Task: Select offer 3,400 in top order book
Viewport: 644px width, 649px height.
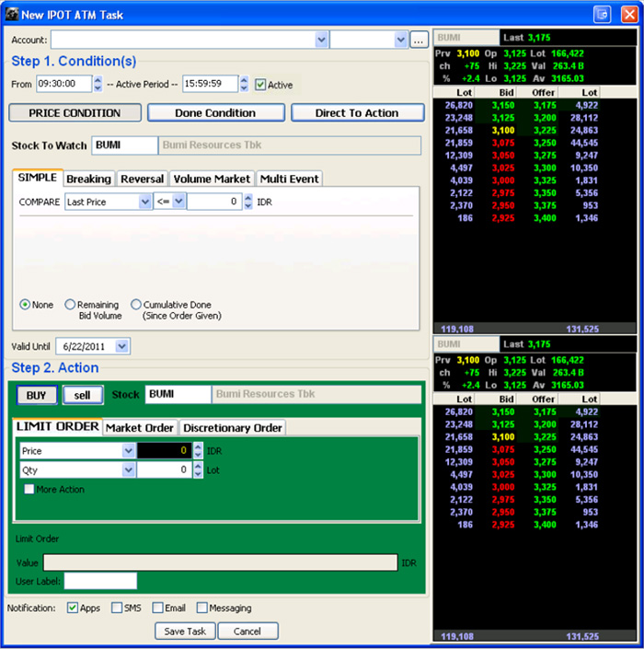Action: [545, 218]
